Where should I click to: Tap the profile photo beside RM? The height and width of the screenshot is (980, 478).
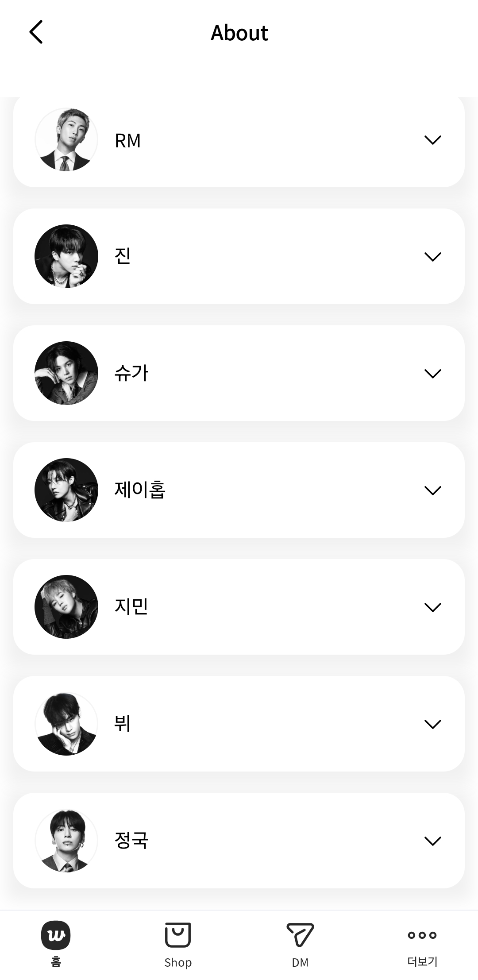tap(66, 139)
